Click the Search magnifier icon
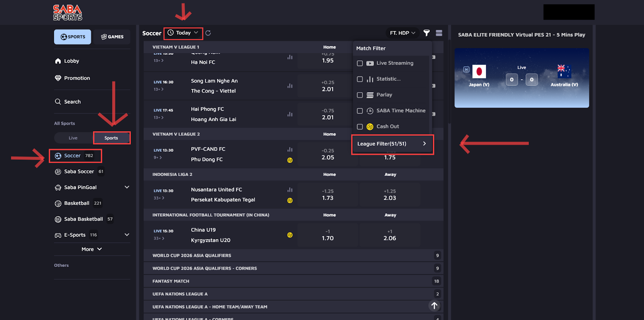 [x=58, y=102]
